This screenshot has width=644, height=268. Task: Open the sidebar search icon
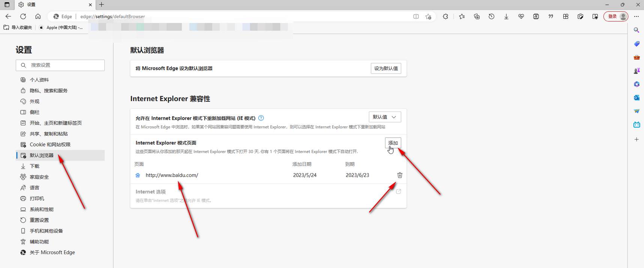click(x=636, y=30)
